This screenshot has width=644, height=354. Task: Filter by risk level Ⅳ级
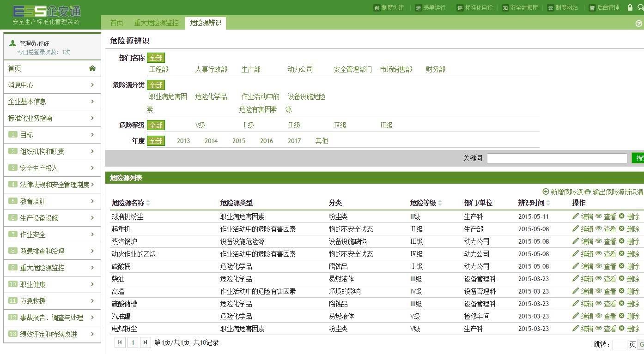(x=340, y=125)
